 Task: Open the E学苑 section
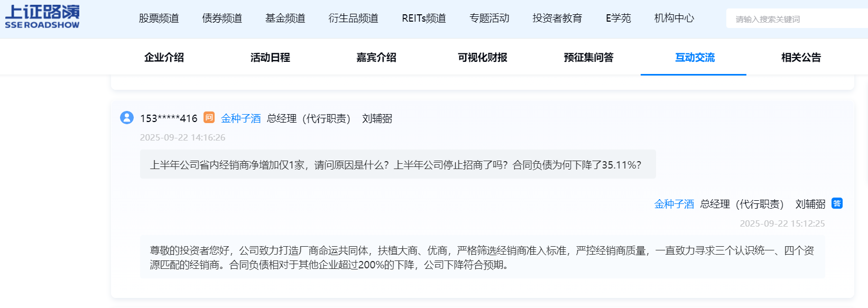[x=618, y=18]
